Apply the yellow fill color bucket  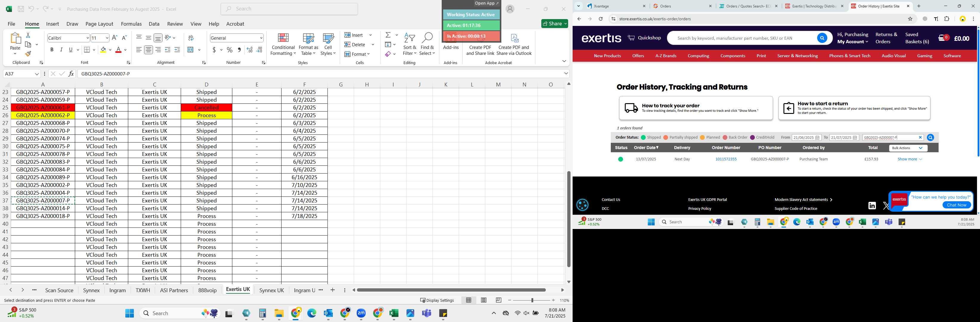pos(103,50)
